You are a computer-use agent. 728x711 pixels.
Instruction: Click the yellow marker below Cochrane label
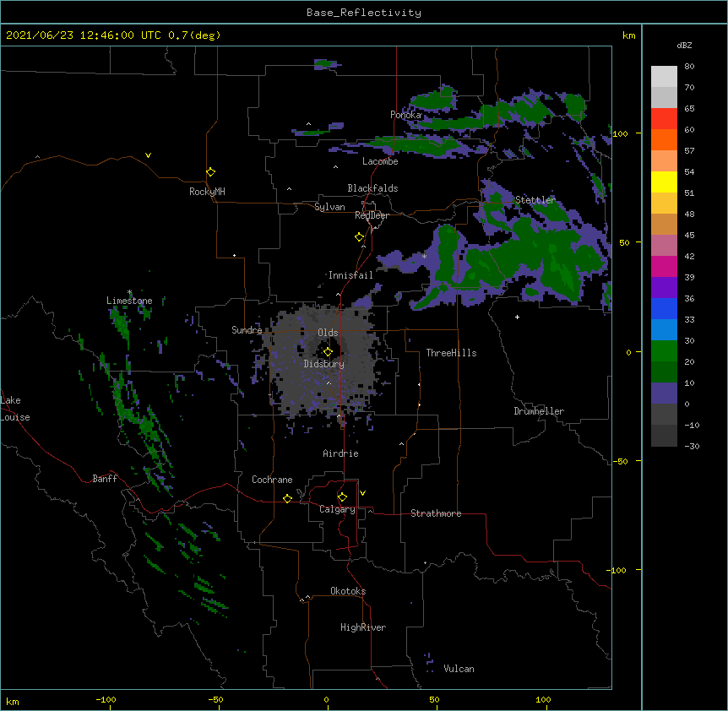(x=287, y=498)
